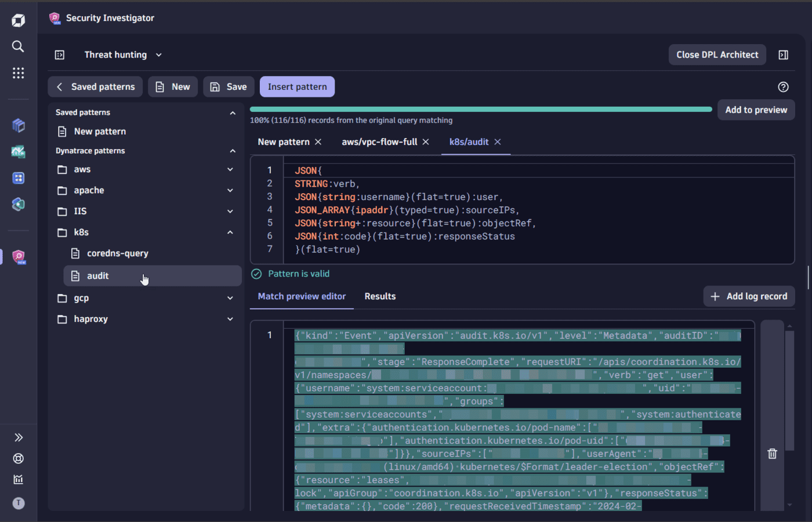Expand the haproxy patterns folder
Image resolution: width=812 pixels, height=522 pixels.
(x=230, y=318)
